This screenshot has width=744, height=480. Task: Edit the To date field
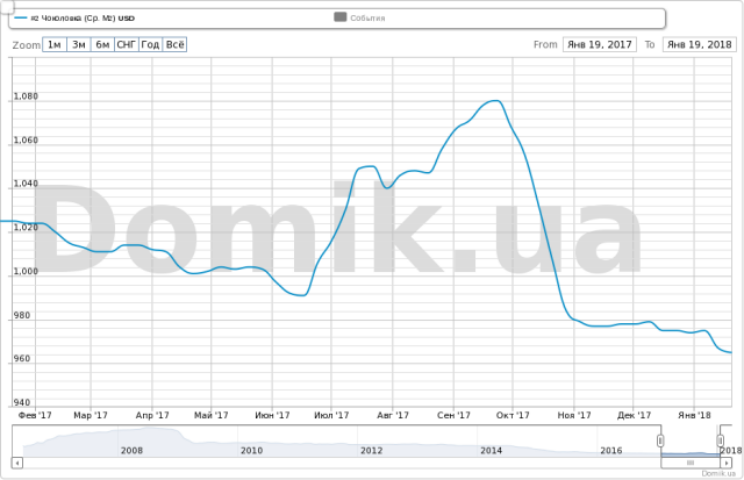(699, 45)
